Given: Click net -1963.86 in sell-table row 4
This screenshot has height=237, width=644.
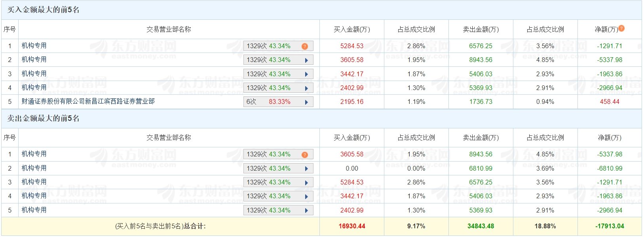Looking at the screenshot, I should (610, 196).
